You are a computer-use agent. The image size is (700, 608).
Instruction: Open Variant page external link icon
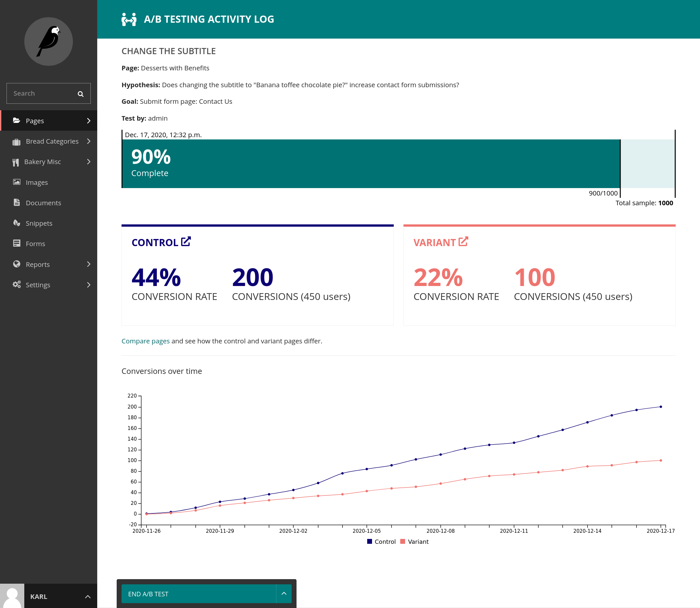point(463,242)
